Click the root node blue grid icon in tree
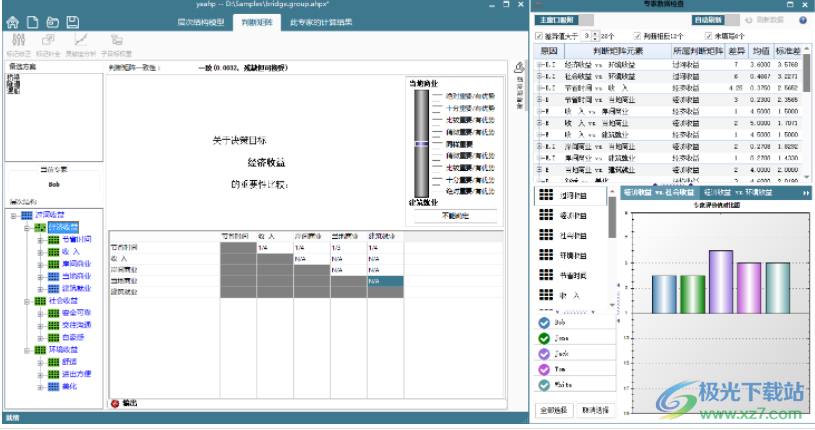 (27, 215)
